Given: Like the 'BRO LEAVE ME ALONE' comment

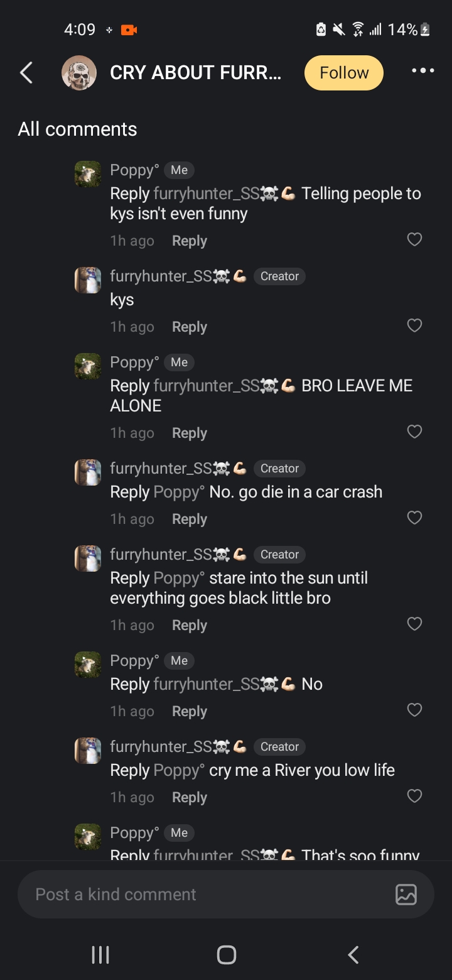Looking at the screenshot, I should tap(414, 432).
